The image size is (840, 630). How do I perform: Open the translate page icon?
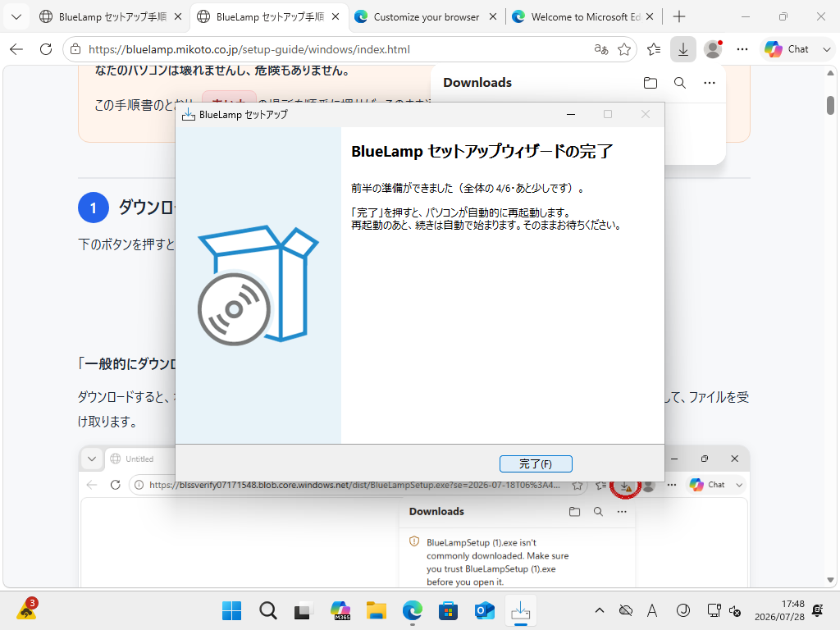tap(601, 49)
